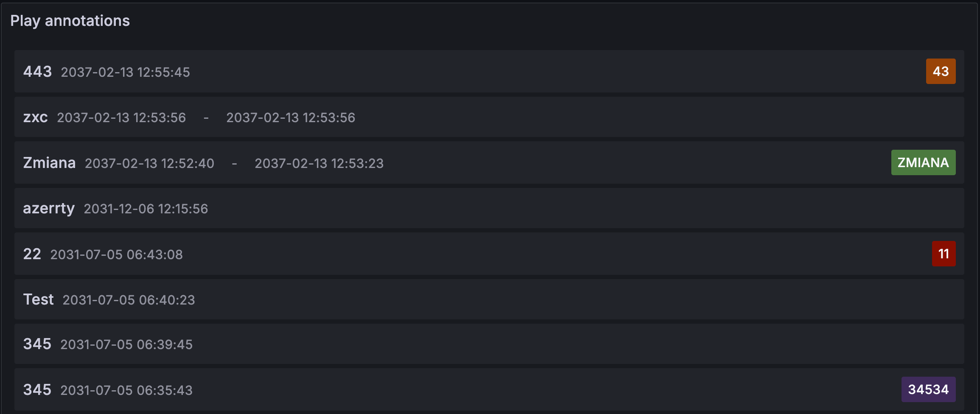Image resolution: width=980 pixels, height=414 pixels.
Task: Click the orange 43 tag badge
Action: [941, 71]
